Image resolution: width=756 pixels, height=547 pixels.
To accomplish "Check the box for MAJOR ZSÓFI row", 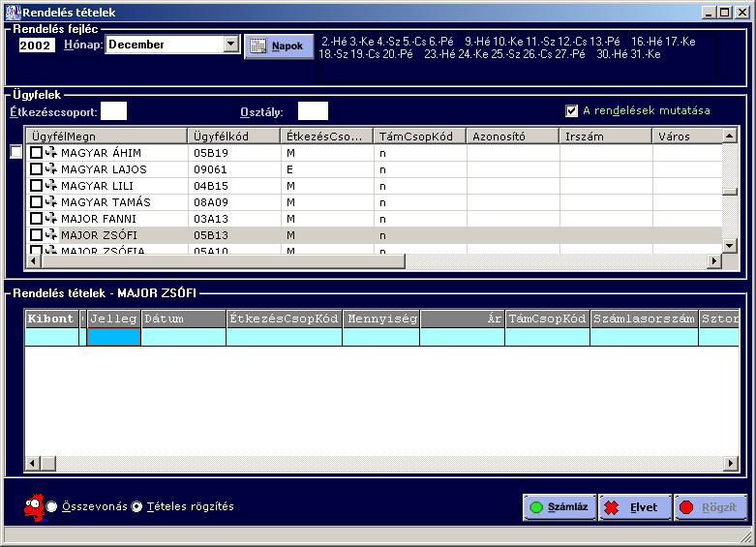I will [x=36, y=235].
